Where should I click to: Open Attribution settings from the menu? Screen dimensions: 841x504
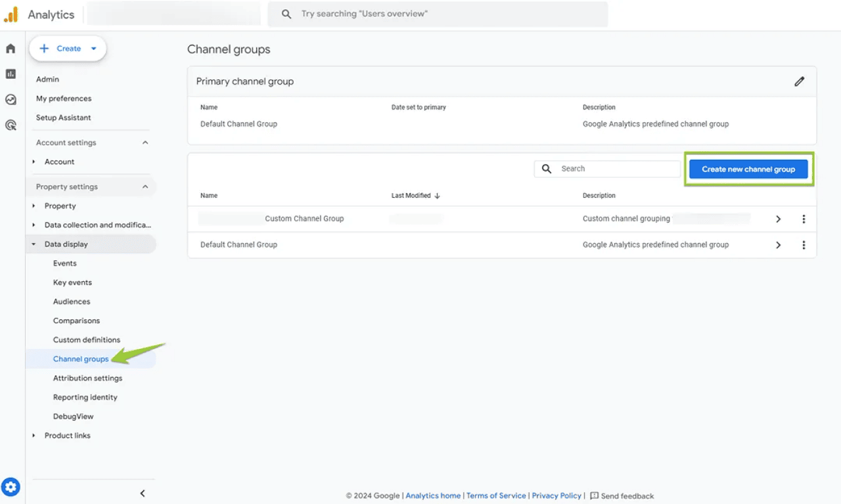(x=87, y=378)
